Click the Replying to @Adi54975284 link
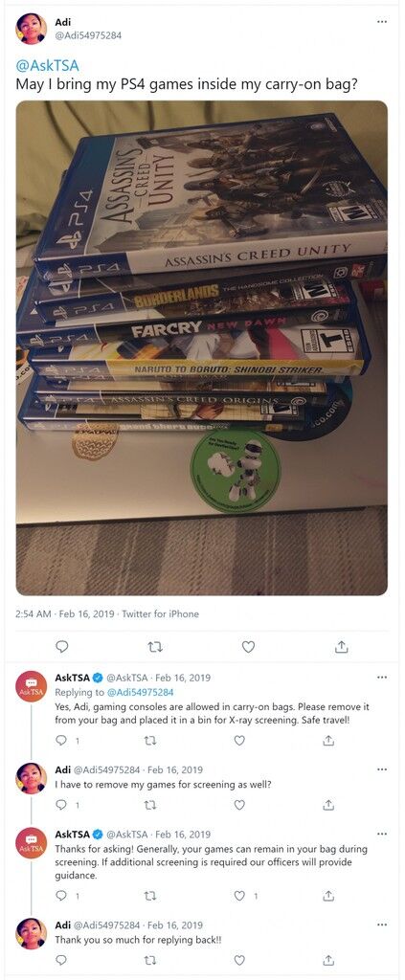The image size is (405, 980). (114, 692)
